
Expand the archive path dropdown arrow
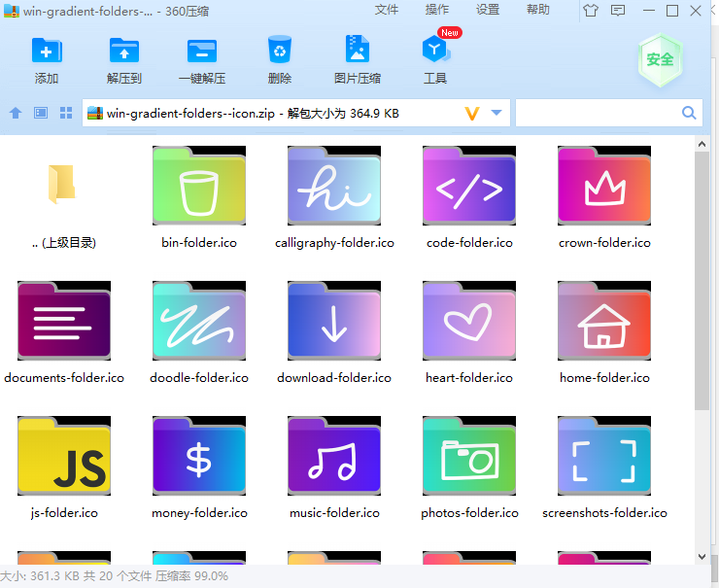coord(496,113)
